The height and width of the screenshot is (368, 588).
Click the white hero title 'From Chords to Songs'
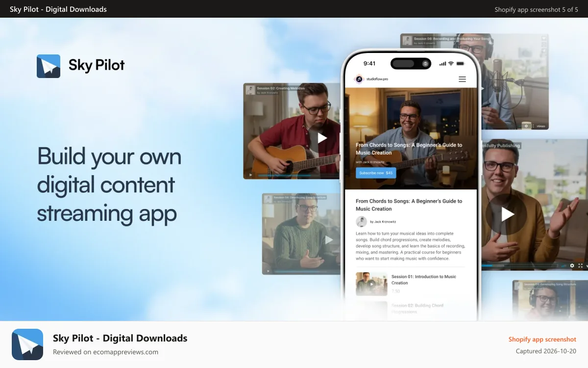pos(409,149)
